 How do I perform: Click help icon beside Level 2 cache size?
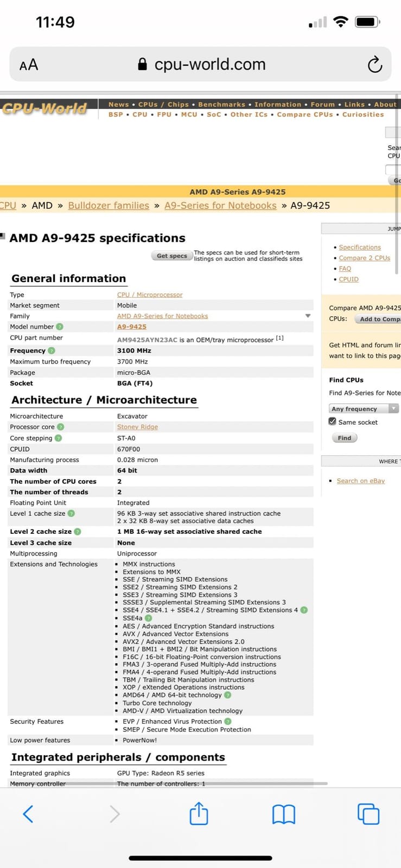[78, 532]
